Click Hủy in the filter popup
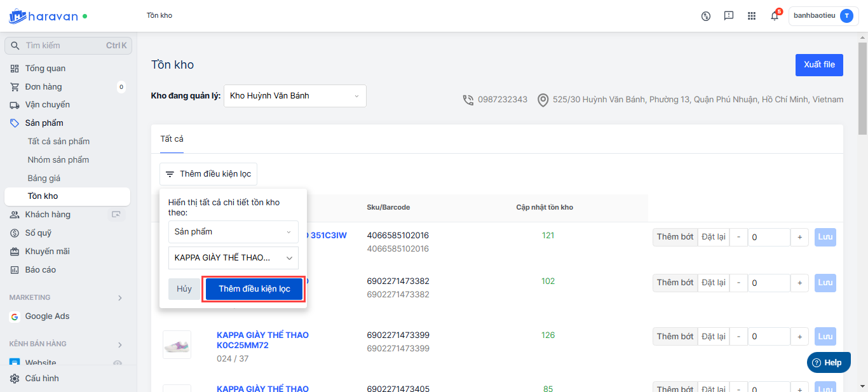The width and height of the screenshot is (868, 392). [x=184, y=288]
